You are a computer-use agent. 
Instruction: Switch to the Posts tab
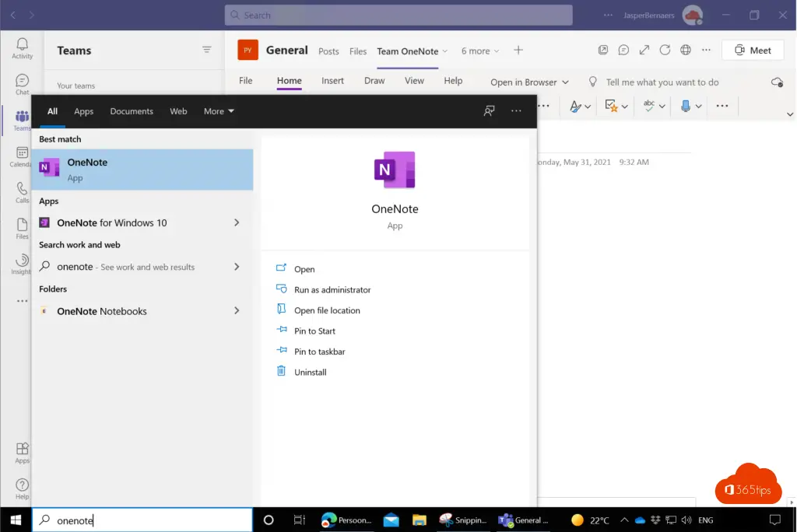328,51
